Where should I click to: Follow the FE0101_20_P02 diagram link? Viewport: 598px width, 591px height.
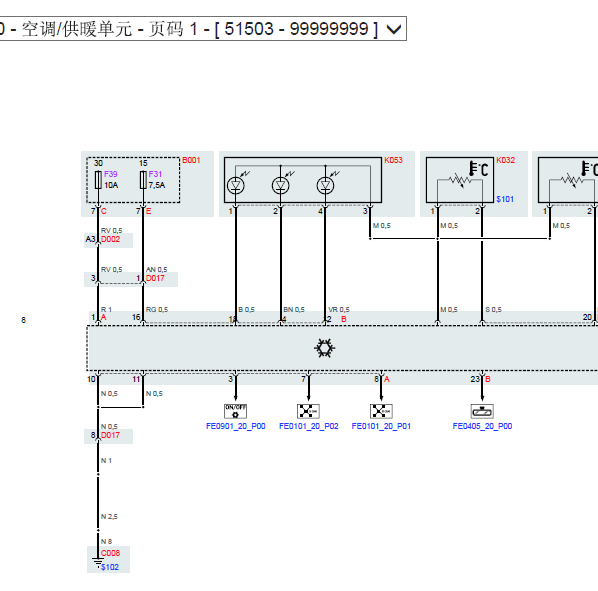point(309,426)
